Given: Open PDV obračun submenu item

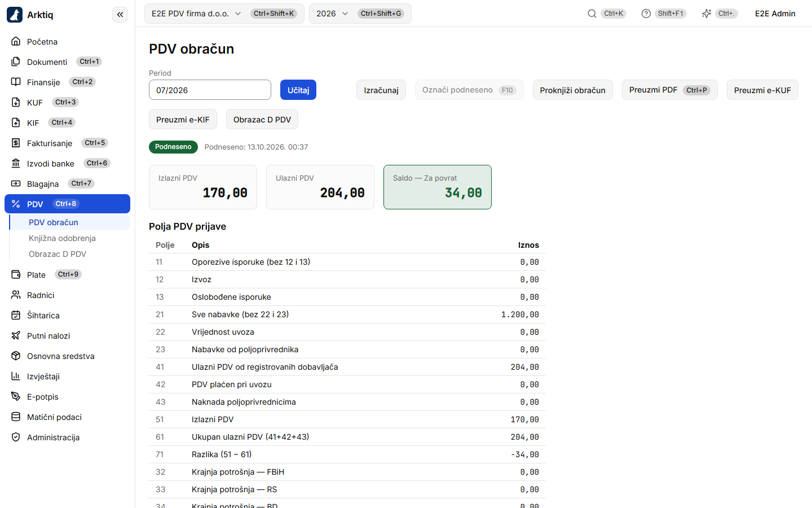Looking at the screenshot, I should 70,222.
